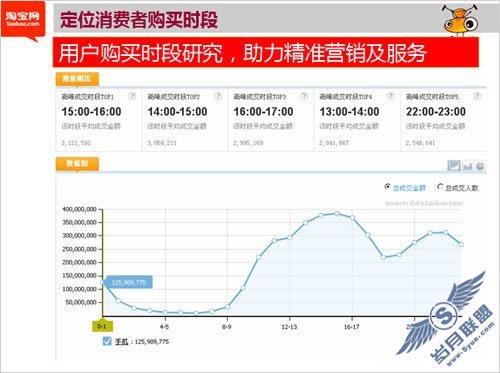Click the value 2,546,641

(x=420, y=143)
